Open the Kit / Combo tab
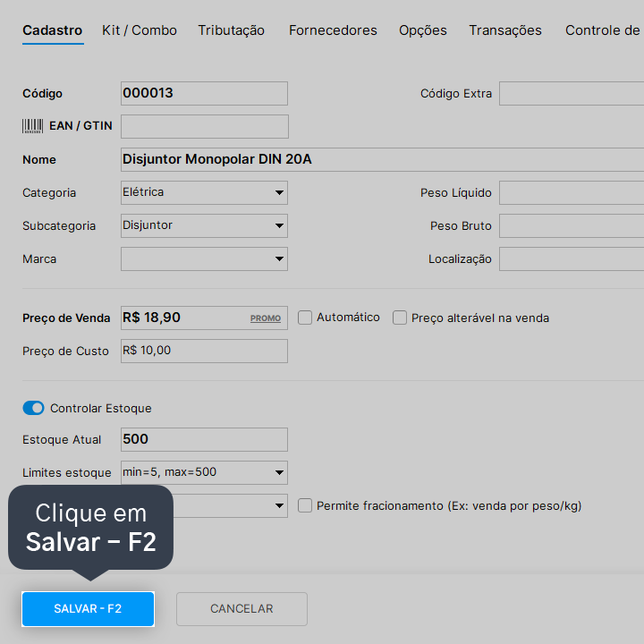The height and width of the screenshot is (644, 644). coord(140,30)
